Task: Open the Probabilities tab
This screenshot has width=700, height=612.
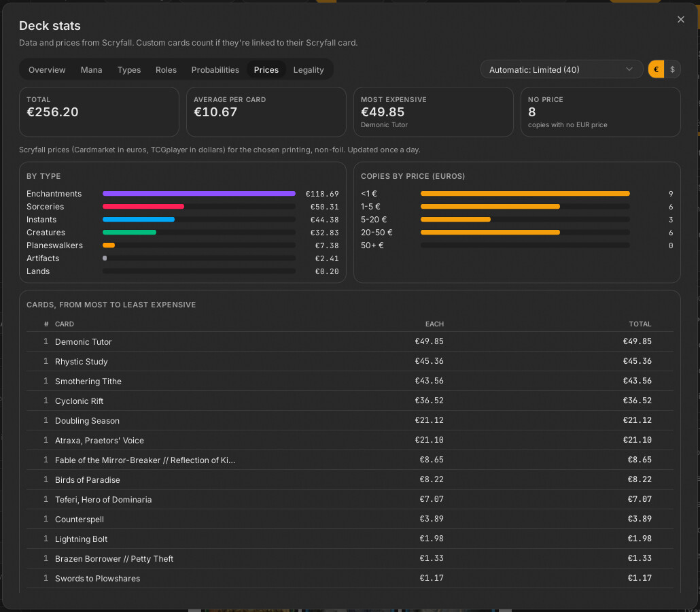Action: click(x=215, y=69)
